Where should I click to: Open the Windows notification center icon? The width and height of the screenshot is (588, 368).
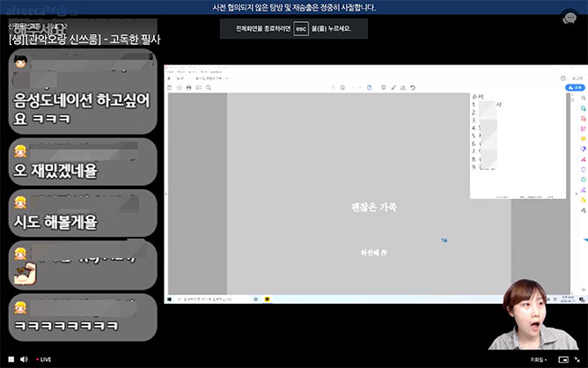tap(582, 299)
